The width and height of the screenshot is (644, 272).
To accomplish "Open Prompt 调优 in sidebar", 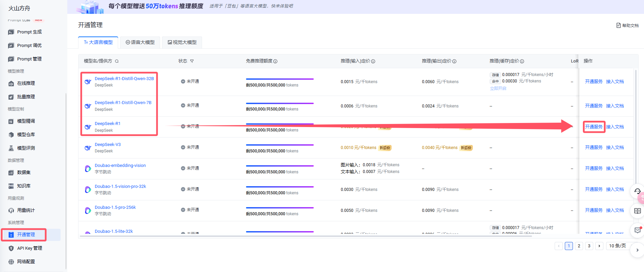I will point(29,45).
